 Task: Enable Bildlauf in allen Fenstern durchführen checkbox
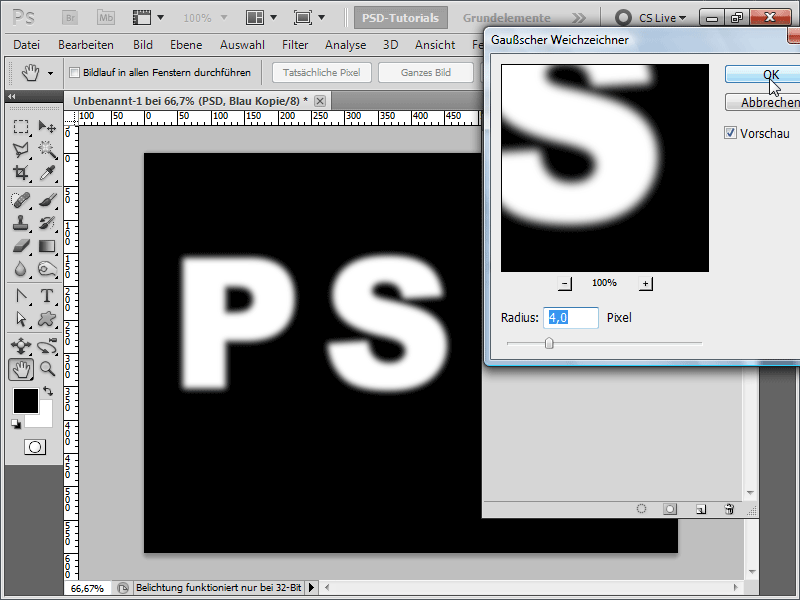pos(74,72)
